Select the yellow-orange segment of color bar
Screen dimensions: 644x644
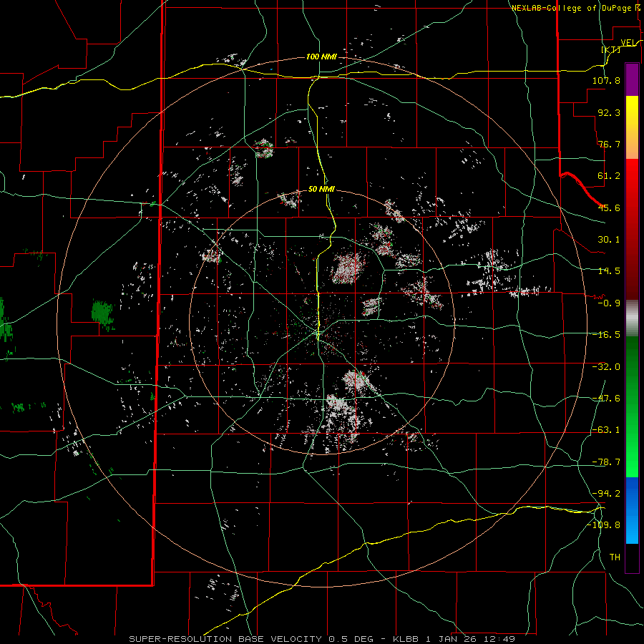pyautogui.click(x=632, y=127)
